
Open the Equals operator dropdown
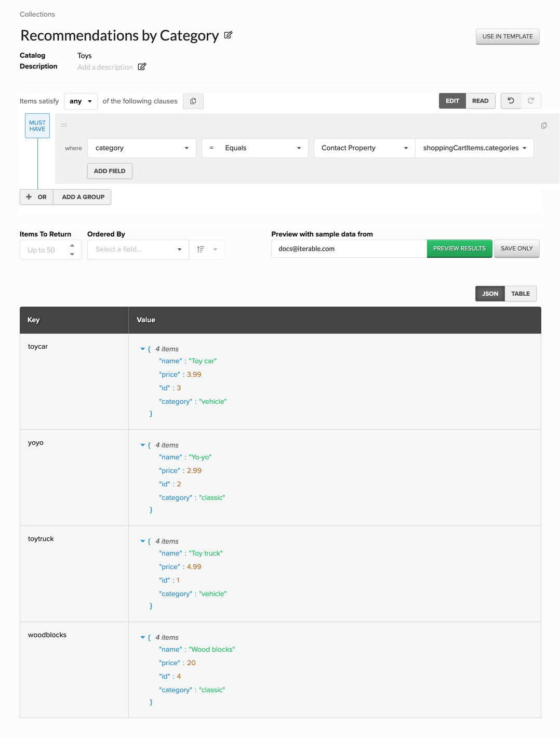tap(255, 148)
